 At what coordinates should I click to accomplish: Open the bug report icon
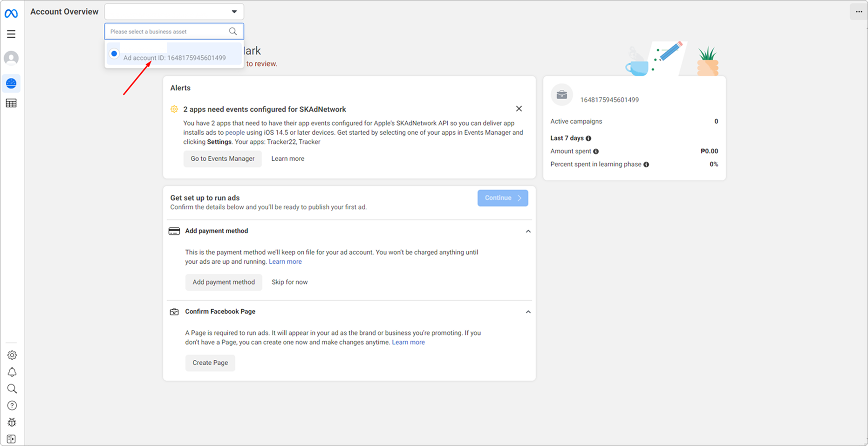click(12, 422)
